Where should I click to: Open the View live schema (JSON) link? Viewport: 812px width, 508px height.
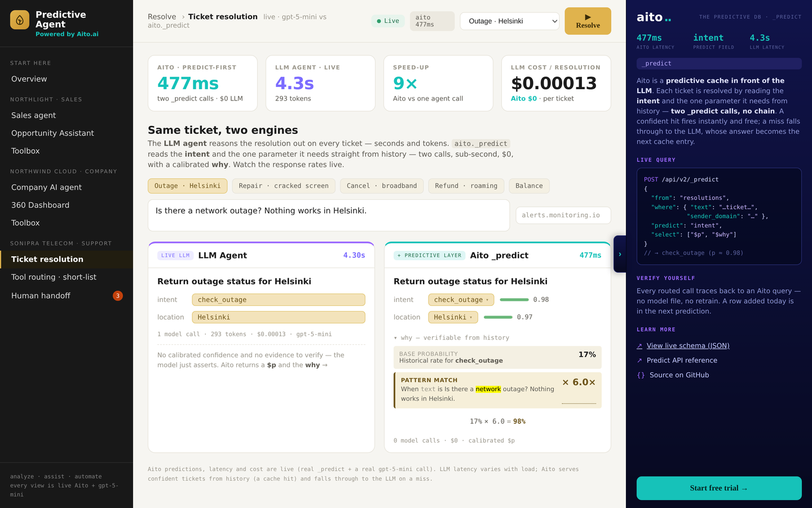(688, 345)
